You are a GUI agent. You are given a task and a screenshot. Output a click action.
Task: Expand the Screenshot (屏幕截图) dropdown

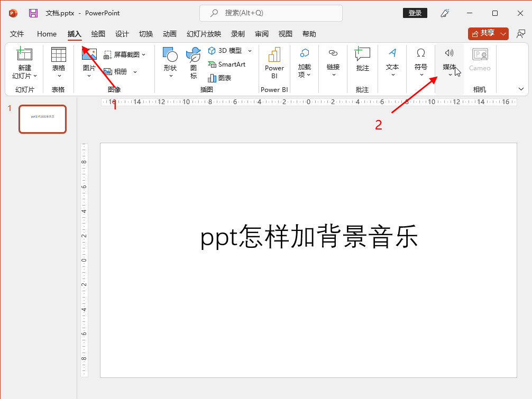point(143,54)
